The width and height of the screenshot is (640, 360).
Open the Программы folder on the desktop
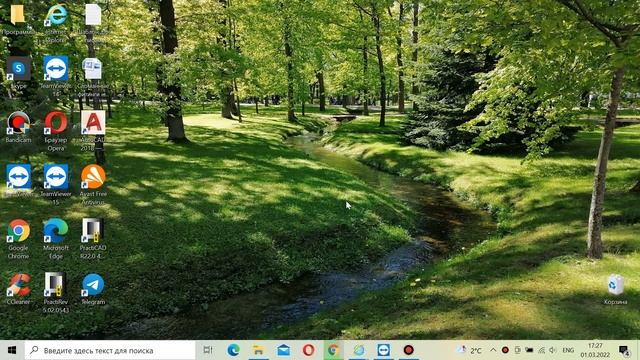tap(18, 16)
